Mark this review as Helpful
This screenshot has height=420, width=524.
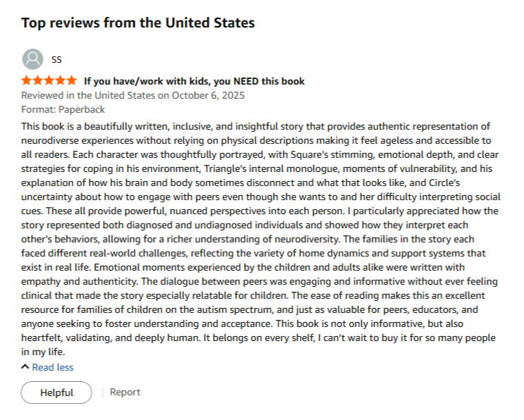(x=56, y=393)
